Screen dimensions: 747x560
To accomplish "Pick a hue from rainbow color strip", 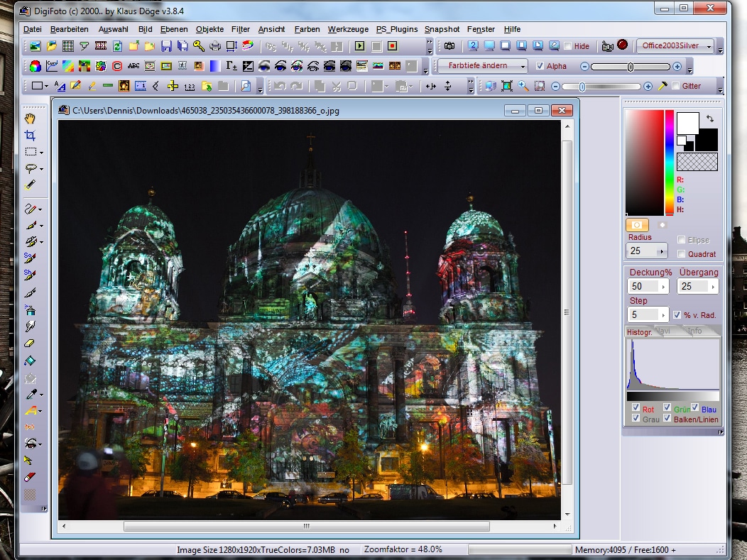I will click(x=669, y=163).
